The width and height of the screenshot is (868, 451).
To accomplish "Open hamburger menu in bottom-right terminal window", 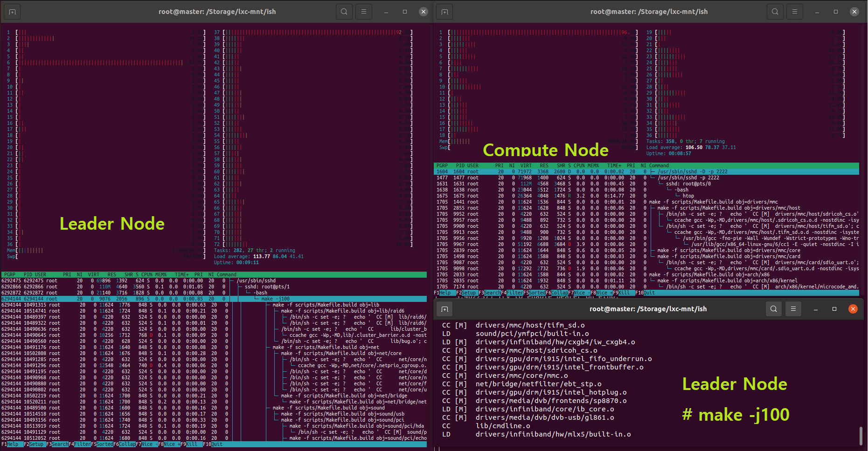I will point(793,309).
